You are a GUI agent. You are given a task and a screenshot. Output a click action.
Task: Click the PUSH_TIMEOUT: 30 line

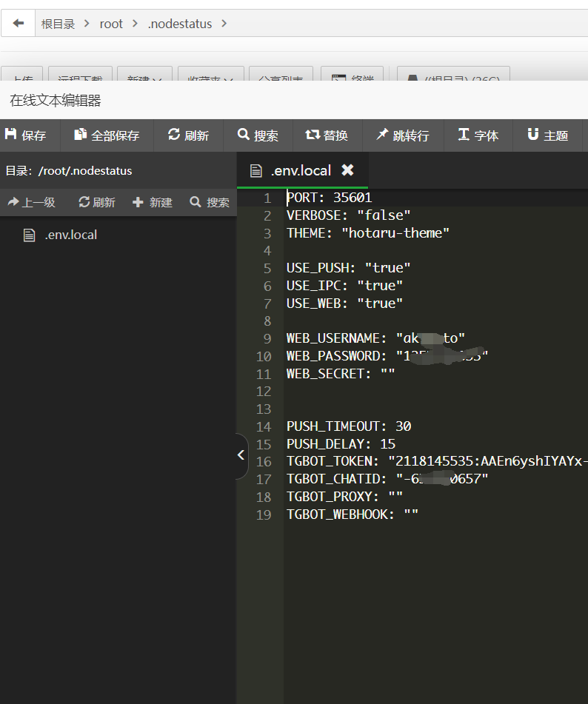(x=349, y=426)
